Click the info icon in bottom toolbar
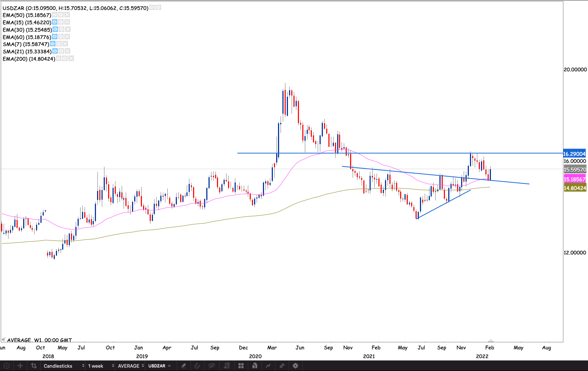Image resolution: width=588 pixels, height=371 pixels. click(6, 366)
